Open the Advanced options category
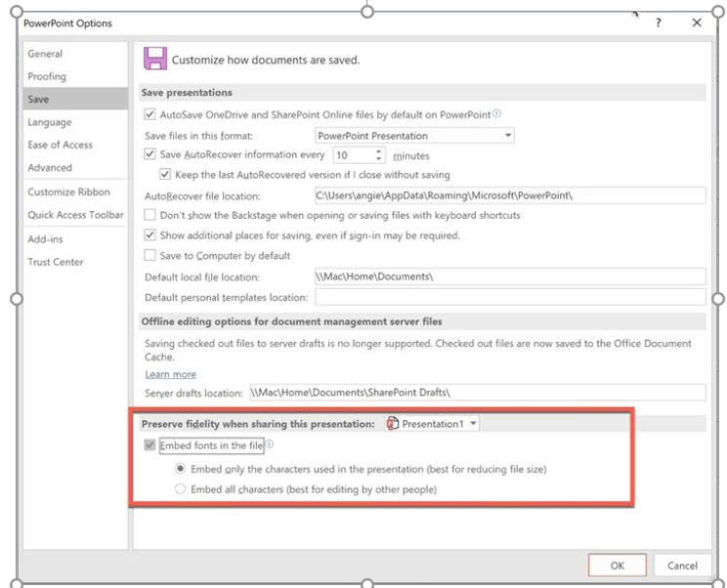Viewport: 727px width, 588px height. coord(50,168)
